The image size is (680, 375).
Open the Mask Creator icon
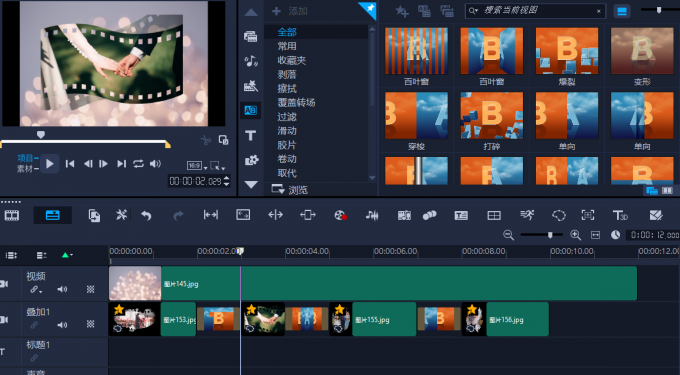(559, 215)
